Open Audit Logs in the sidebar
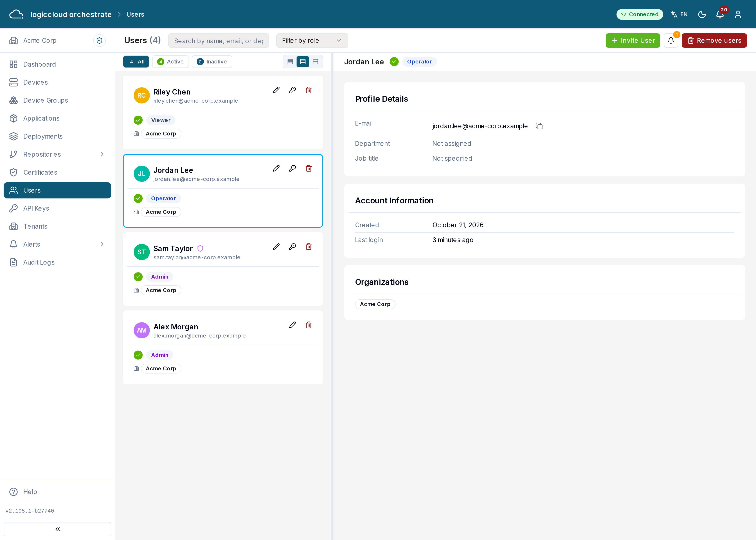756x540 pixels. (58, 262)
